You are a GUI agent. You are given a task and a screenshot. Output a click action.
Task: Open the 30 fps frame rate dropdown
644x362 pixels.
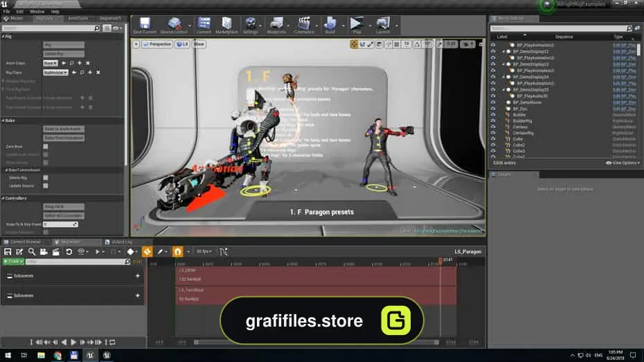click(204, 251)
